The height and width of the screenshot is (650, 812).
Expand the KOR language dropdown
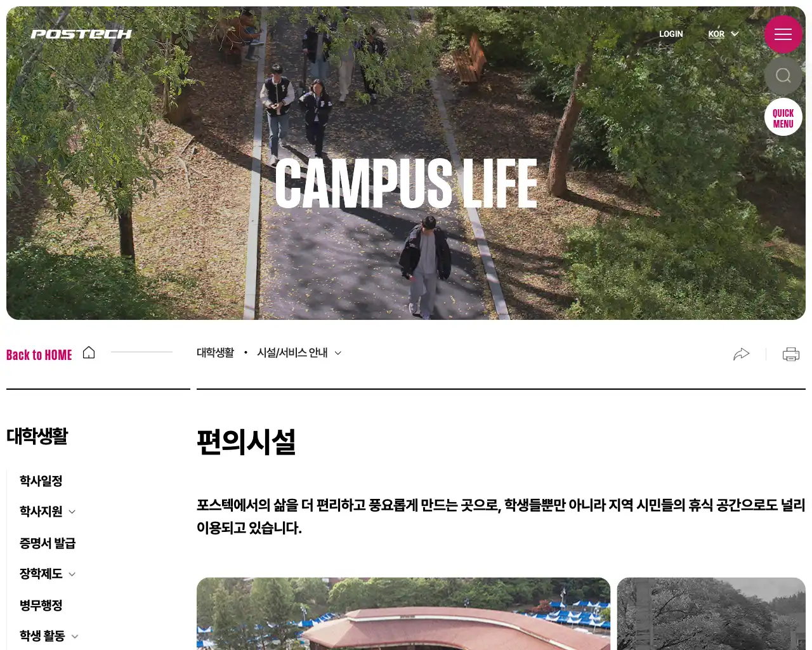click(x=724, y=34)
